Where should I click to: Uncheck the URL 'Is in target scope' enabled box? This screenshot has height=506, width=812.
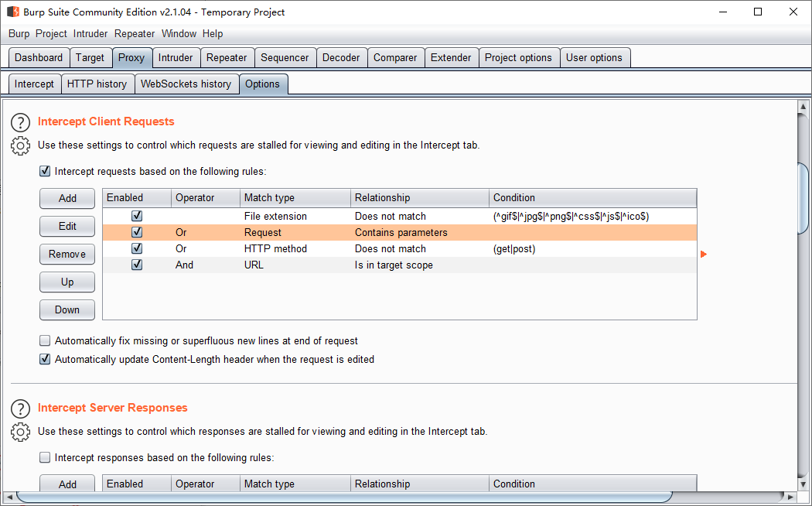137,265
